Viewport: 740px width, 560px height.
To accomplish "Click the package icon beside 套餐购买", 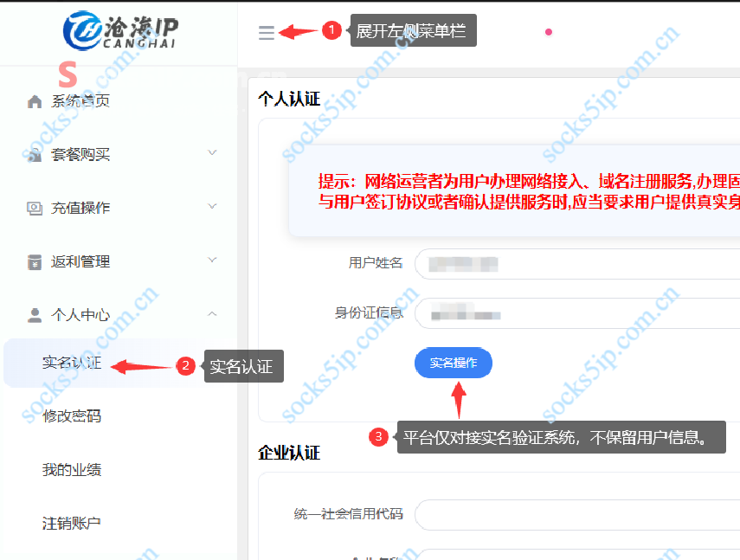I will [35, 155].
